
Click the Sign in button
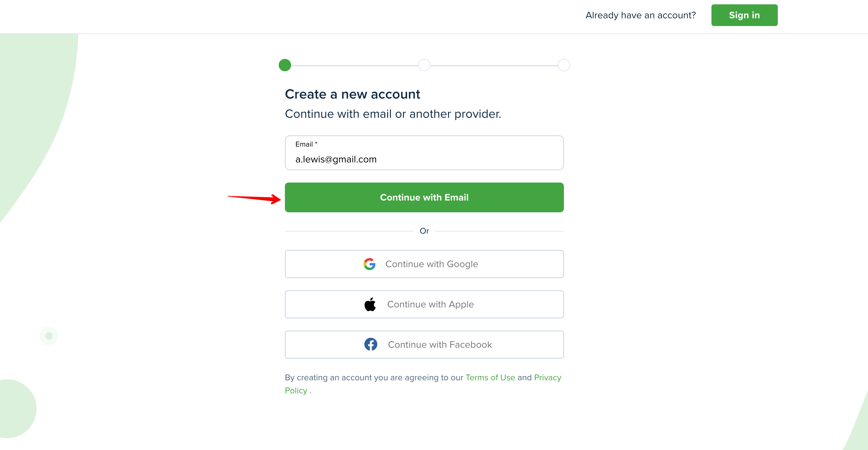[x=744, y=15]
